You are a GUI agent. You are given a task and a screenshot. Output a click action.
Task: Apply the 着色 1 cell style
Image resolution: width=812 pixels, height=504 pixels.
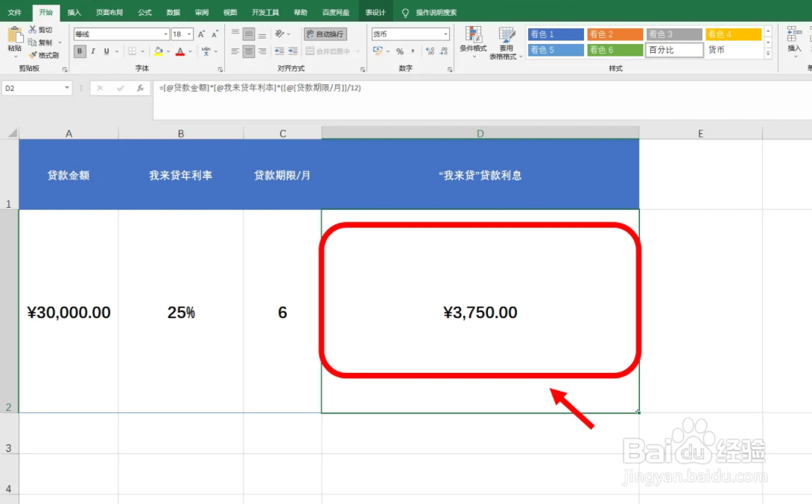(555, 34)
